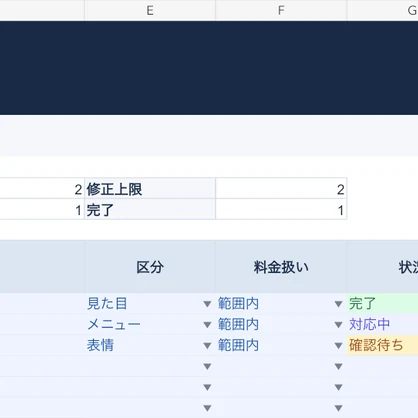418x418 pixels.
Task: Select the orange 確認待ち status cell
Action: tap(383, 345)
